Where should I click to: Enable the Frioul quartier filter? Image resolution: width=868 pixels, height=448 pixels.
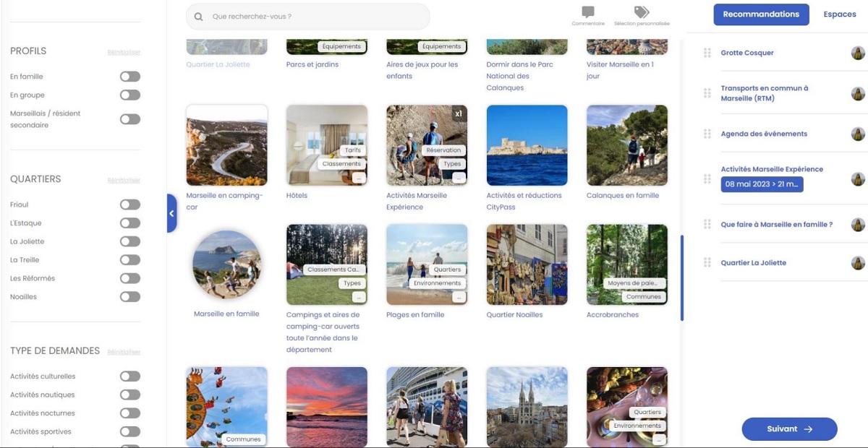point(130,204)
